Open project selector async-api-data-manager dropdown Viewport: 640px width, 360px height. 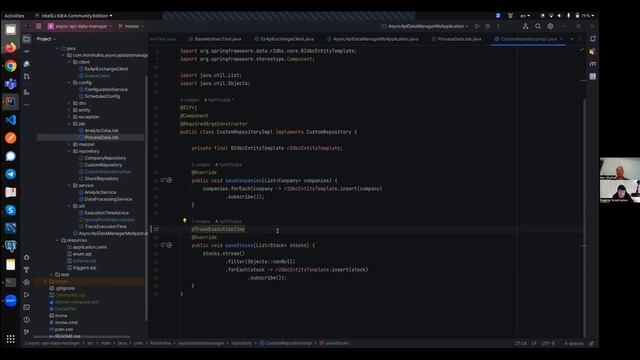tap(80, 26)
